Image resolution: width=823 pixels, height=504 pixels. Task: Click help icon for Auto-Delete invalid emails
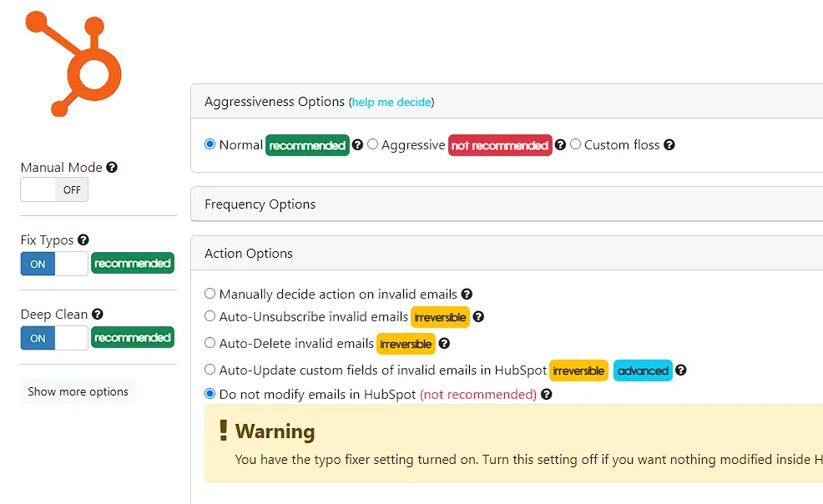point(444,344)
